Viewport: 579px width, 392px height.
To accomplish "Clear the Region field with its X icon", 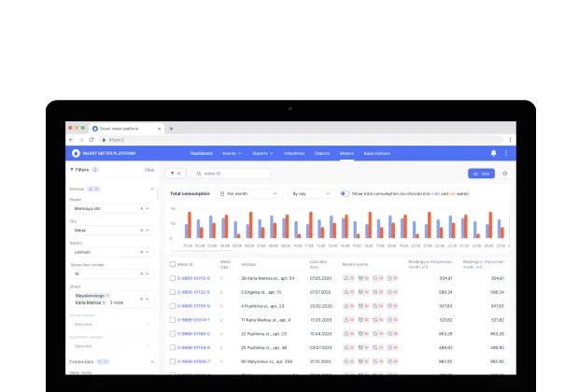I will tap(142, 208).
